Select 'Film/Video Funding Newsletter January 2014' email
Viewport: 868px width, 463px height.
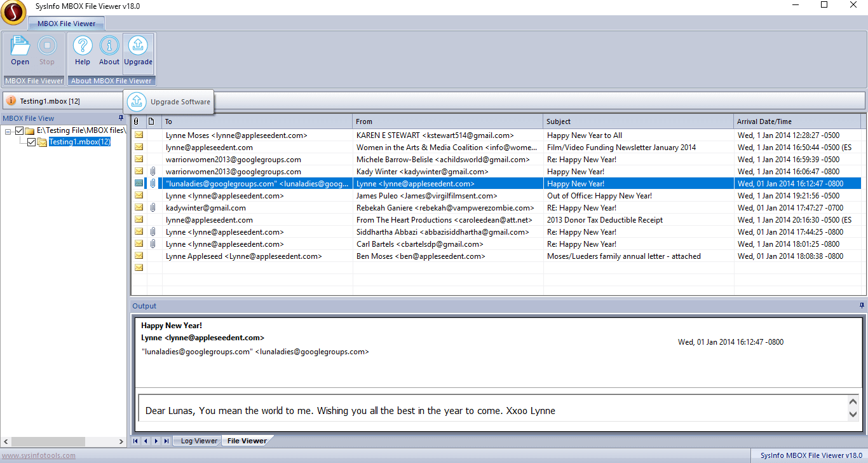[x=498, y=148]
